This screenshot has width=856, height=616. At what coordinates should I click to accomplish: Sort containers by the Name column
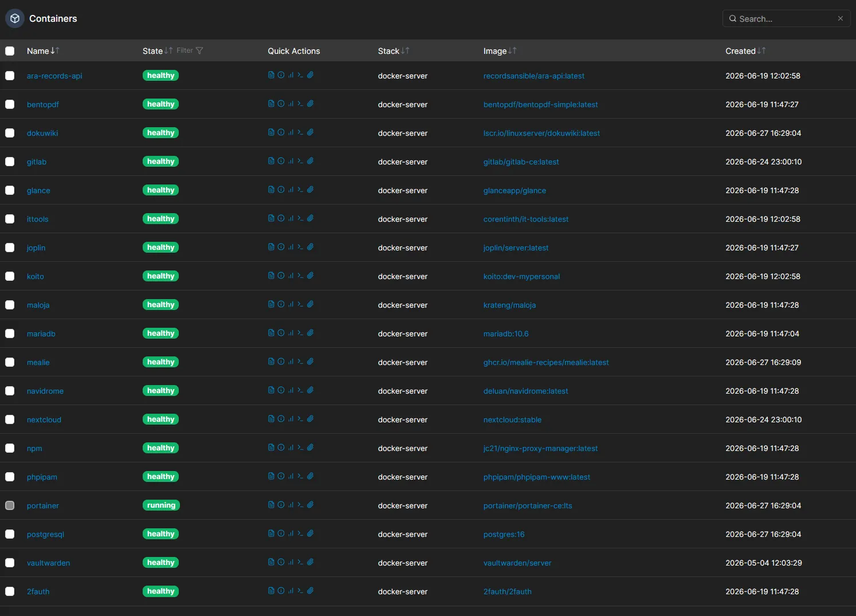(x=43, y=51)
